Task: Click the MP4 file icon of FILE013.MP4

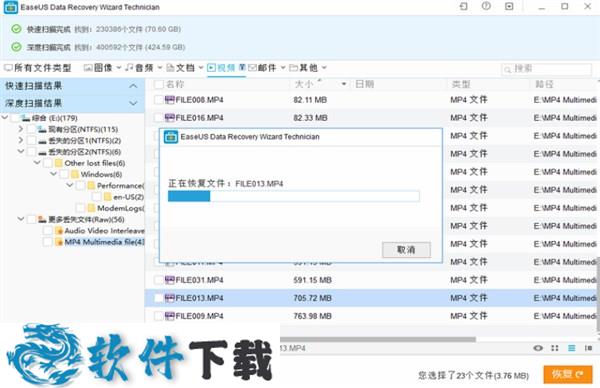Action: point(170,298)
